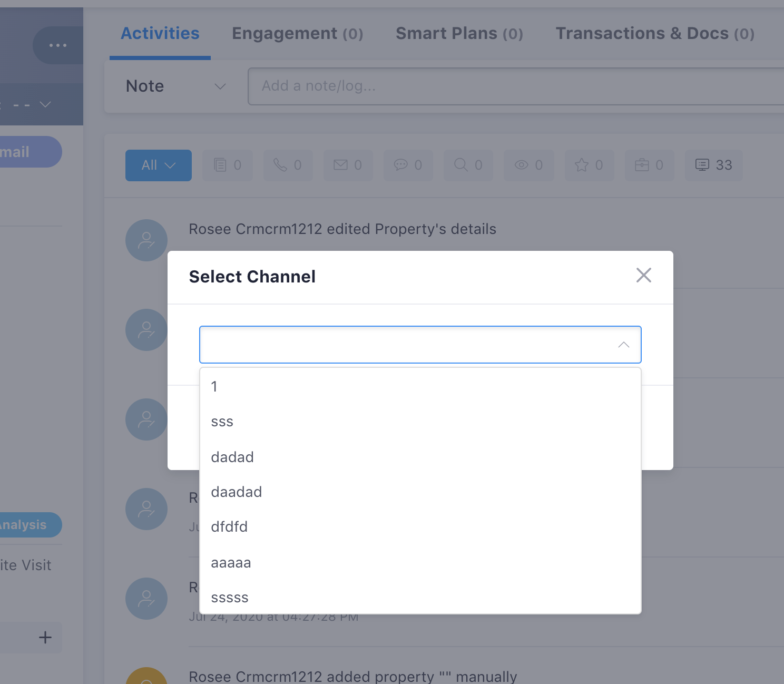This screenshot has height=684, width=784.
Task: Close the Select Channel dialog
Action: click(x=643, y=275)
